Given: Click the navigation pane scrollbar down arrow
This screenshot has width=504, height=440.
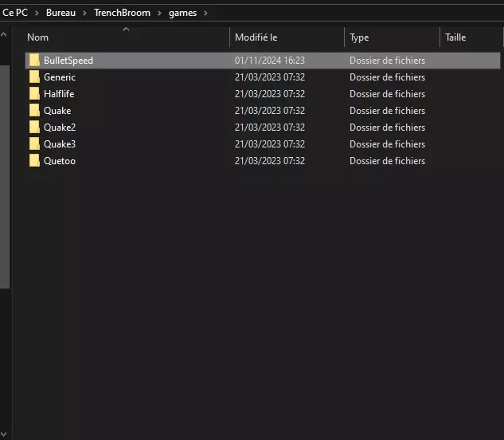Looking at the screenshot, I should click(4, 434).
